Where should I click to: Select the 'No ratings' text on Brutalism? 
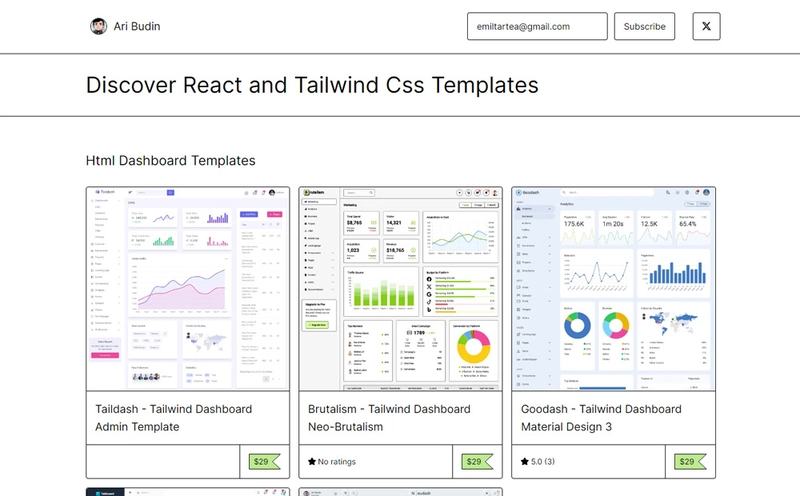[337, 461]
